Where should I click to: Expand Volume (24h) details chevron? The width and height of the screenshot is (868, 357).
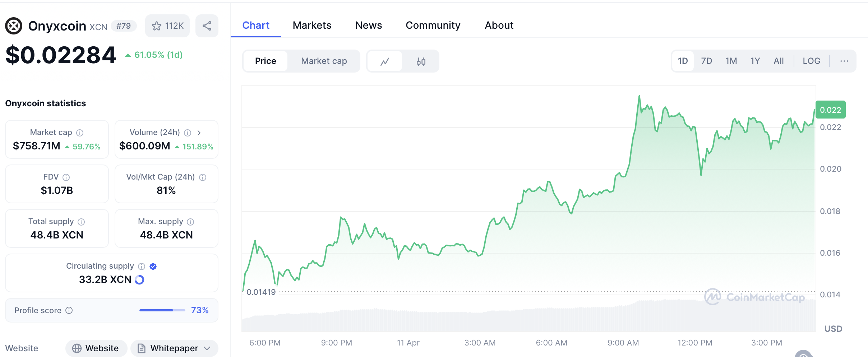click(x=199, y=133)
